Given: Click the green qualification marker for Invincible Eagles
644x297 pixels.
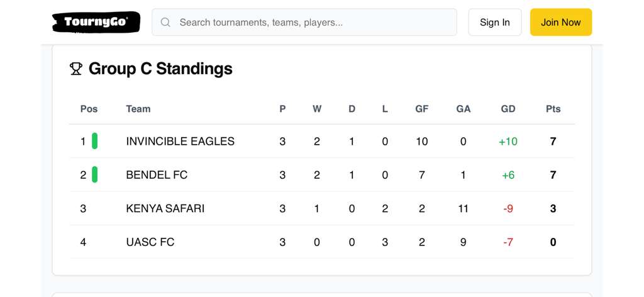Looking at the screenshot, I should pyautogui.click(x=95, y=141).
